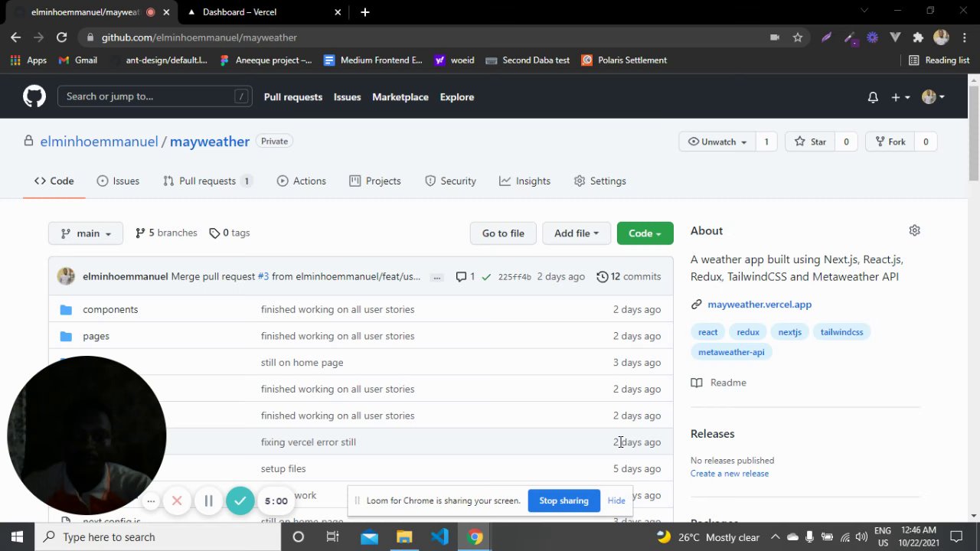
Task: Click the author avatar in commit bar
Action: click(66, 276)
